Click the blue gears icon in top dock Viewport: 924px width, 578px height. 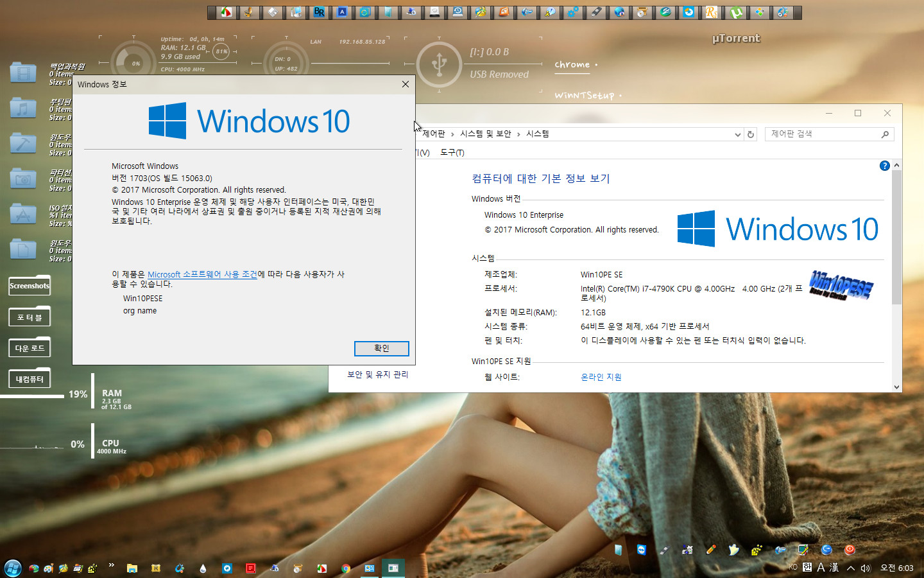coord(572,12)
